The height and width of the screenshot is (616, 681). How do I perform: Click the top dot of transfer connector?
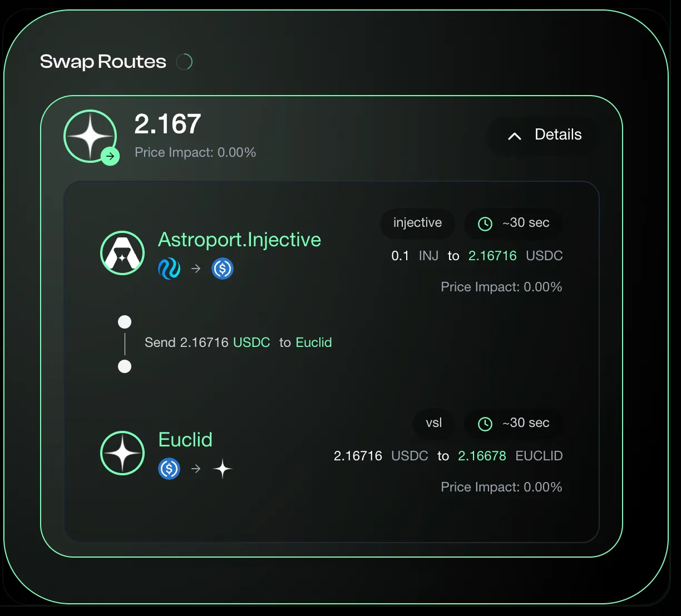[125, 322]
